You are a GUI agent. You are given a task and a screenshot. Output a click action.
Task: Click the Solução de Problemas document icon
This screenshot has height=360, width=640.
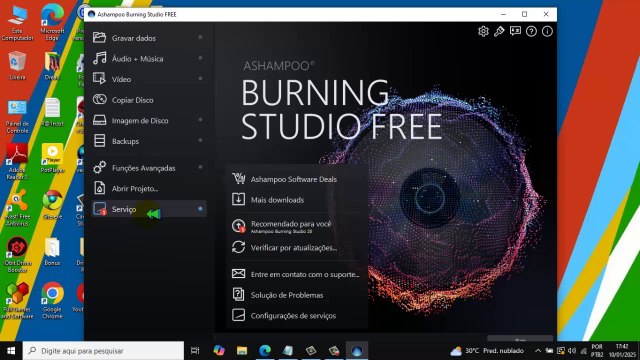point(238,294)
